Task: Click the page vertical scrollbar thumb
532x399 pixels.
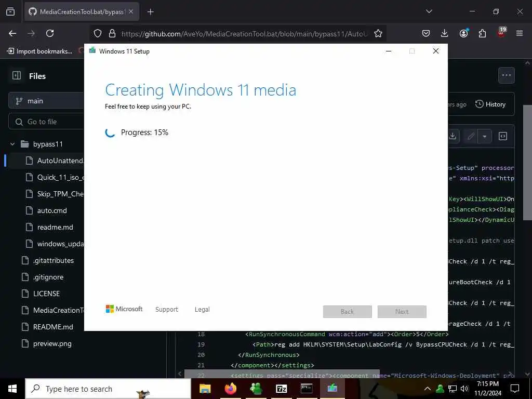Action: [527, 163]
